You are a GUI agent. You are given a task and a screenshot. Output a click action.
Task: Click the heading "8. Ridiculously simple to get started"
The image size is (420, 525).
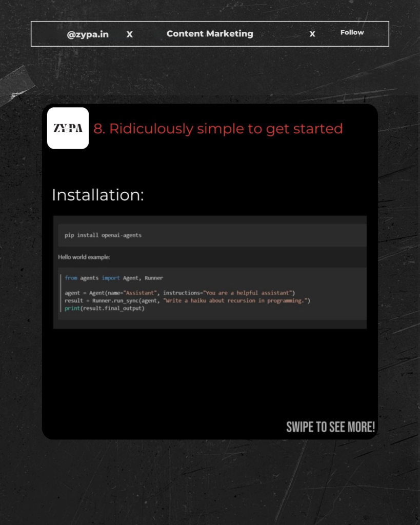(x=218, y=129)
